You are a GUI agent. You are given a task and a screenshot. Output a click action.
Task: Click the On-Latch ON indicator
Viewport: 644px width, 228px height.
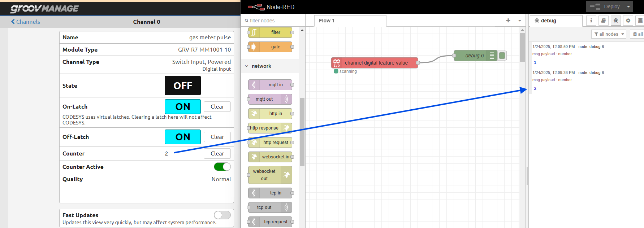(183, 106)
